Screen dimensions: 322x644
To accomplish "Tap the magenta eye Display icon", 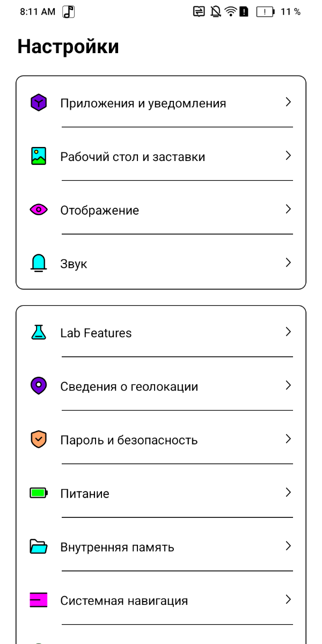I will [39, 210].
